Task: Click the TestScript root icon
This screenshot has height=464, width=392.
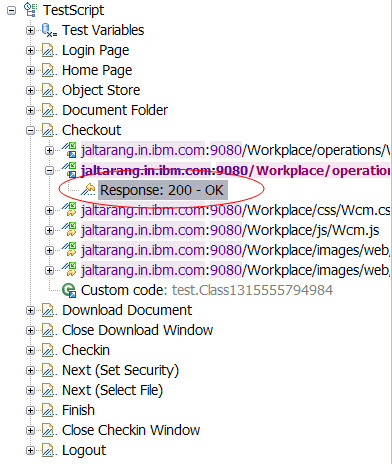Action: [x=30, y=10]
